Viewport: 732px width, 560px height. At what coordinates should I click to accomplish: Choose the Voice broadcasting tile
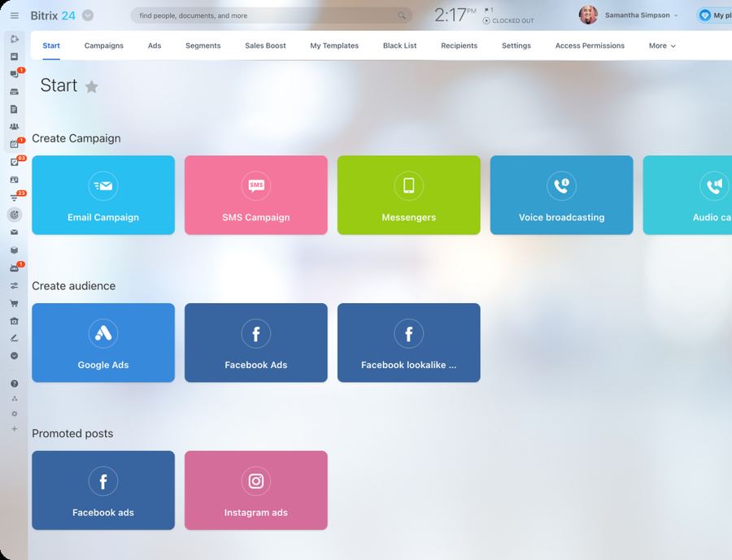[x=561, y=195]
